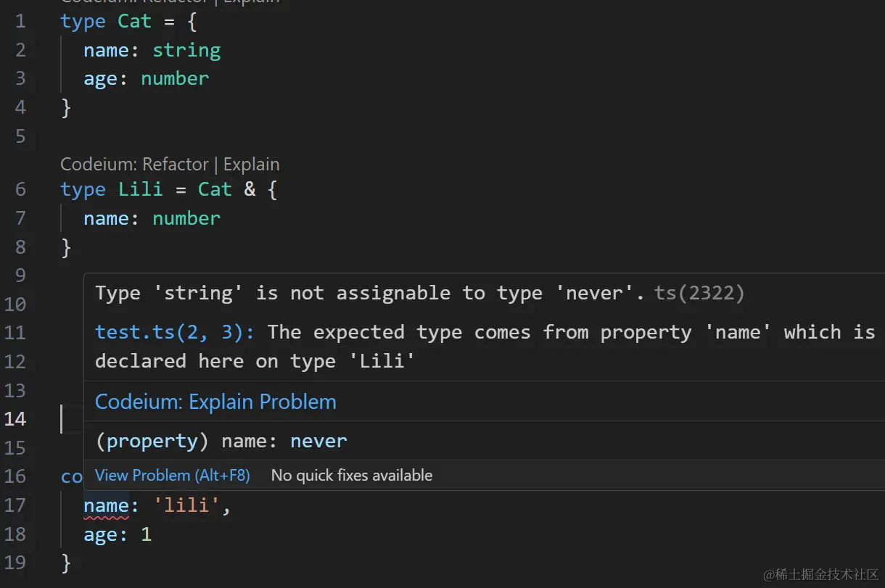Click the string type on line 2
Viewport: 885px width, 588px height.
click(x=186, y=50)
